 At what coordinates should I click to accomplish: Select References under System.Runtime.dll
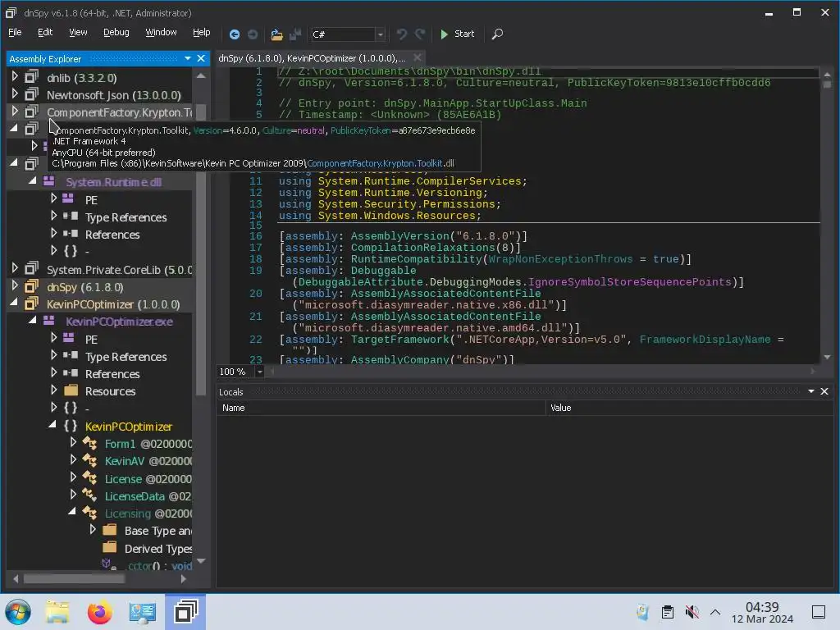112,235
